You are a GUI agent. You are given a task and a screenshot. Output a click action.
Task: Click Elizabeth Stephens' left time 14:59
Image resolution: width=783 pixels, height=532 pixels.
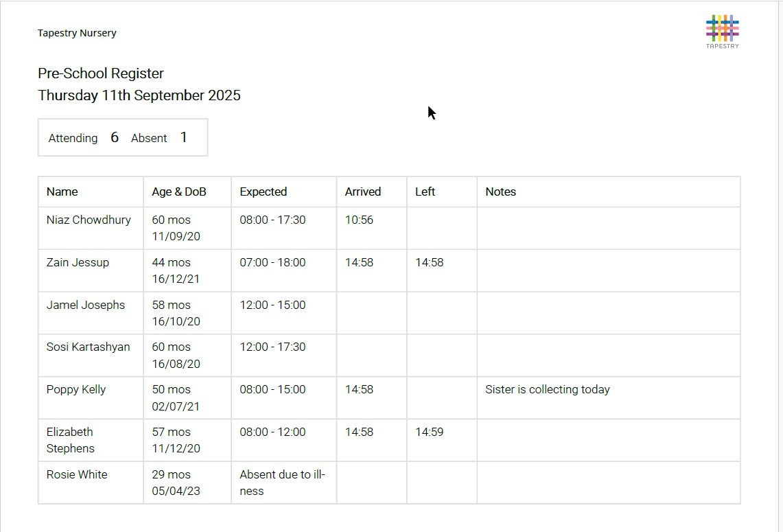point(429,432)
